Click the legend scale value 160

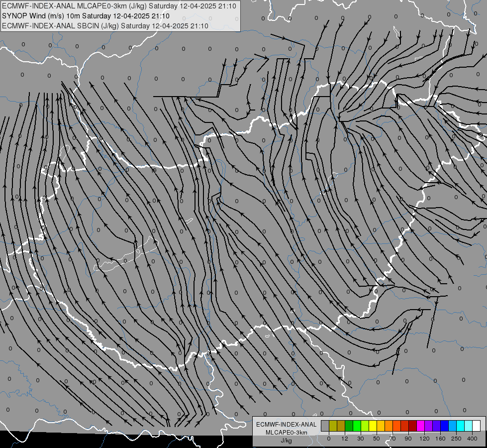coord(440,439)
